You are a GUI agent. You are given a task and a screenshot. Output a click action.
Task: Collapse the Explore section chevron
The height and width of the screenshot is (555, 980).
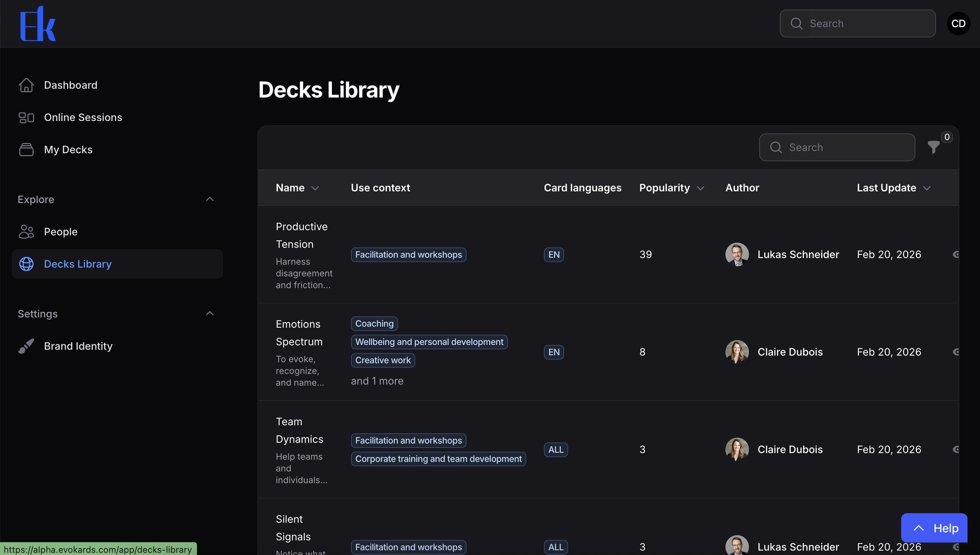click(x=210, y=199)
